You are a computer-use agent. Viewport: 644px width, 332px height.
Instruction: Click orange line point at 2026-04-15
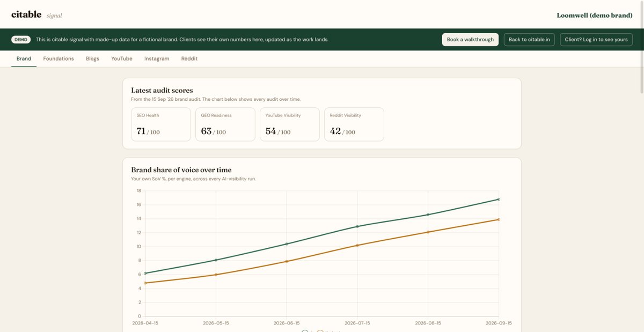click(x=145, y=283)
